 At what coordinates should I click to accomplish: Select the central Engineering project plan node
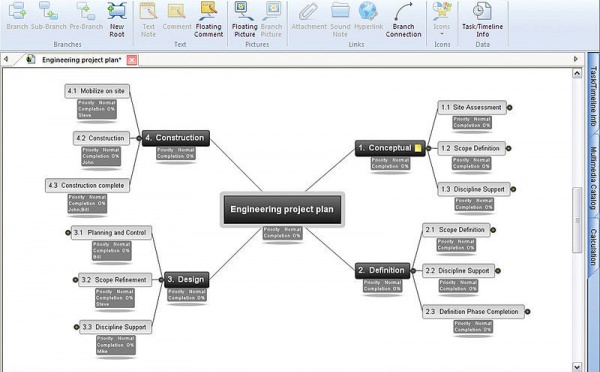[x=282, y=209]
